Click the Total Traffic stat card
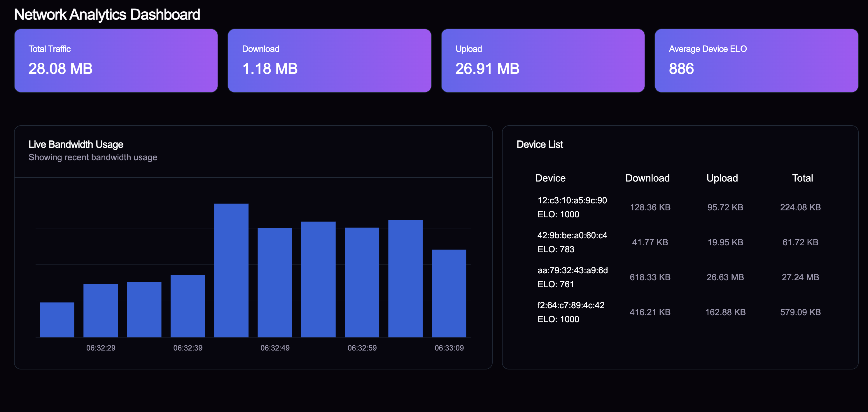The image size is (868, 412). (x=116, y=61)
